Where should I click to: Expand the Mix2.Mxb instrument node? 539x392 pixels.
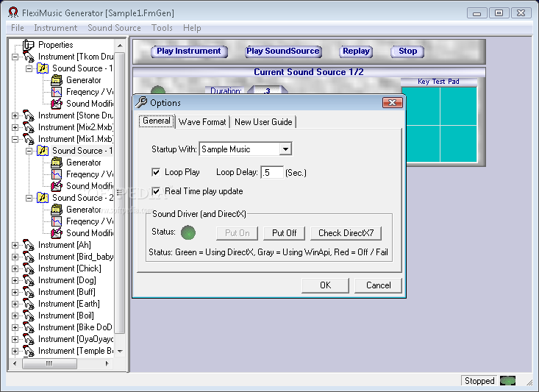tap(15, 127)
